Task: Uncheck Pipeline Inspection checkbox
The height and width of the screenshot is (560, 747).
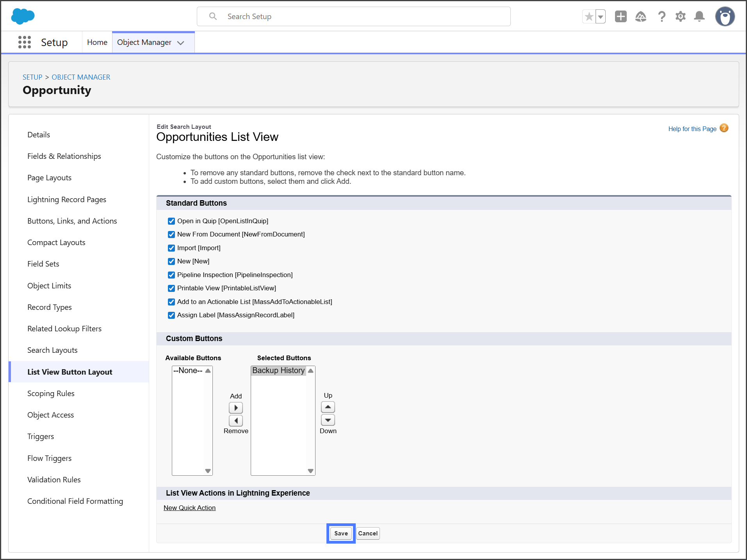Action: [x=171, y=275]
